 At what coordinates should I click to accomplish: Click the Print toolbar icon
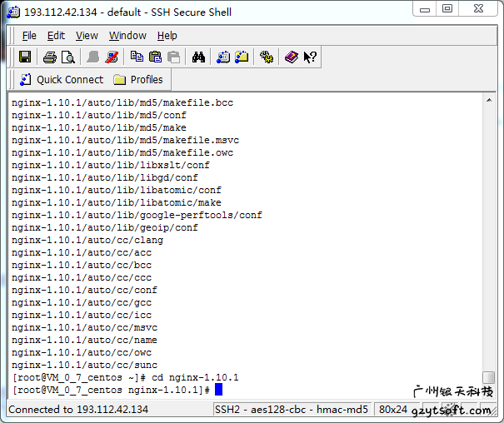[50, 57]
